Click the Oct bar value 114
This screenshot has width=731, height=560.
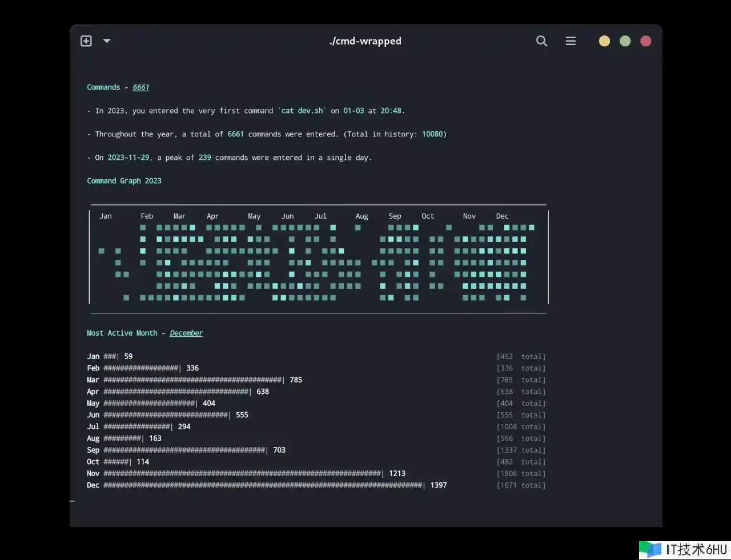(143, 462)
